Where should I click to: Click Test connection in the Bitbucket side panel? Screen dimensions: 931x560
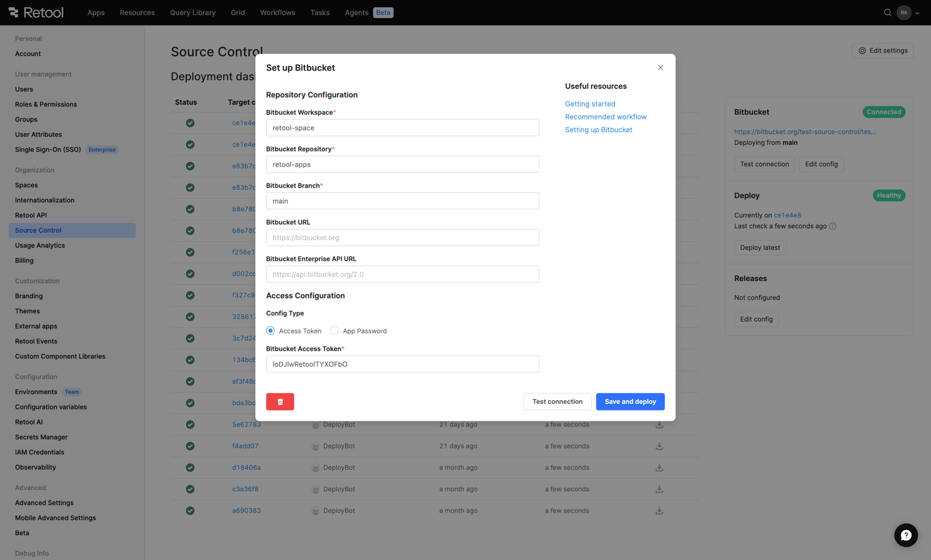click(x=764, y=164)
